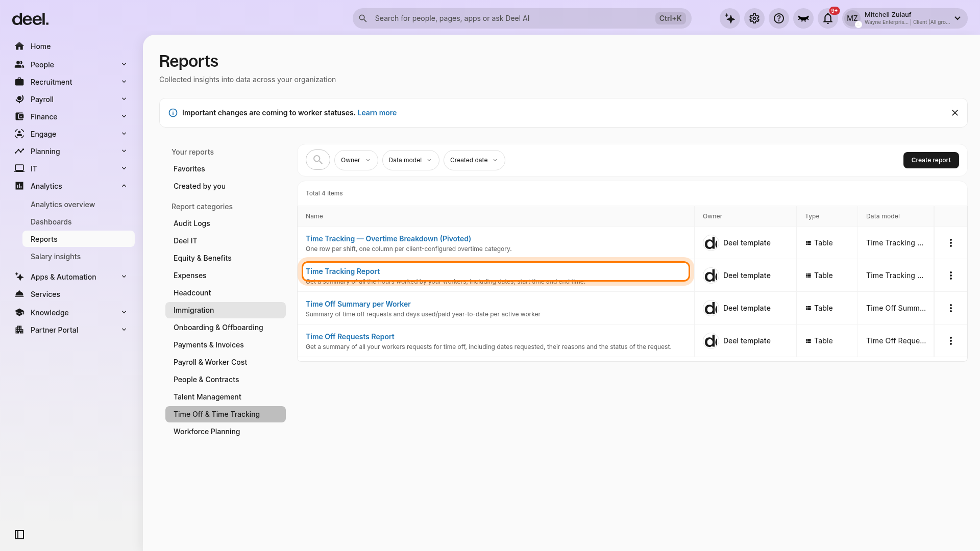Click the Planning trend icon
The height and width of the screenshot is (551, 980).
(x=19, y=152)
